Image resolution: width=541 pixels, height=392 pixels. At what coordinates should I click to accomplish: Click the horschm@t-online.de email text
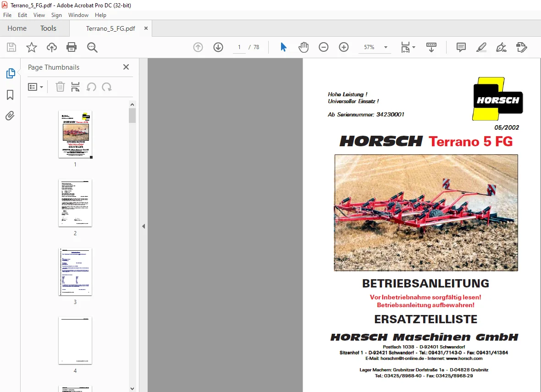pyautogui.click(x=402, y=358)
